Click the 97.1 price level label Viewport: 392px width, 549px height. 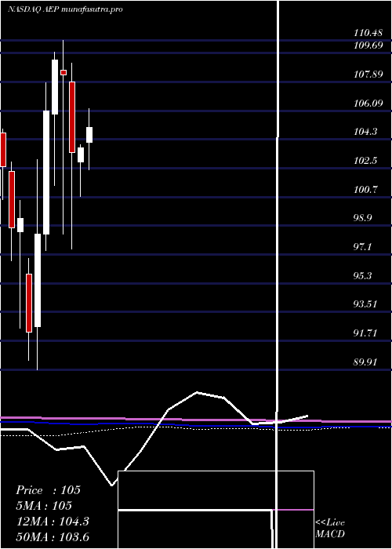pyautogui.click(x=362, y=247)
